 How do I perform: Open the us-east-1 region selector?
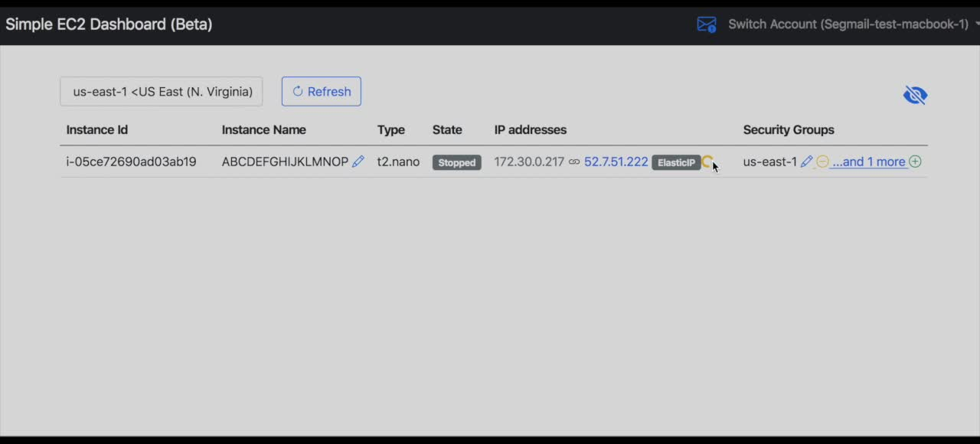click(162, 92)
